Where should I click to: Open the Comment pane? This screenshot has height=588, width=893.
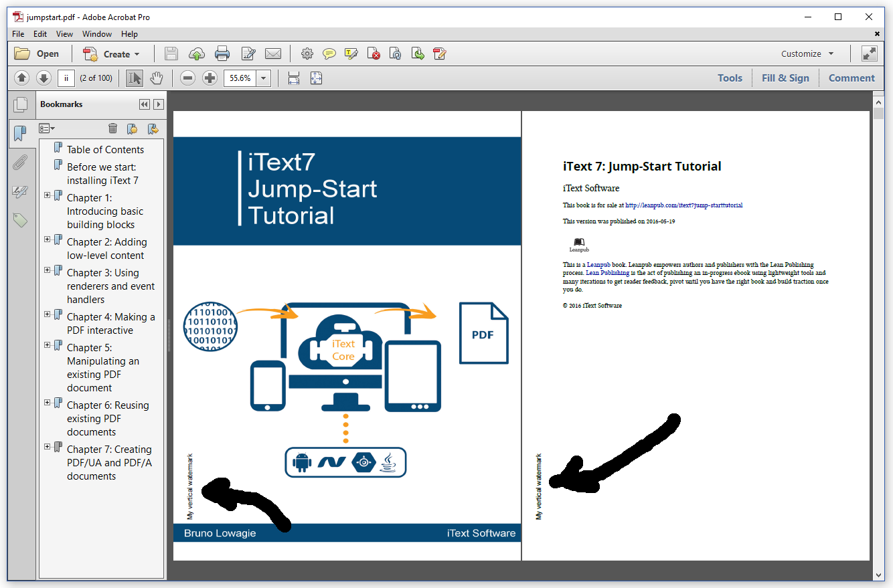point(851,78)
